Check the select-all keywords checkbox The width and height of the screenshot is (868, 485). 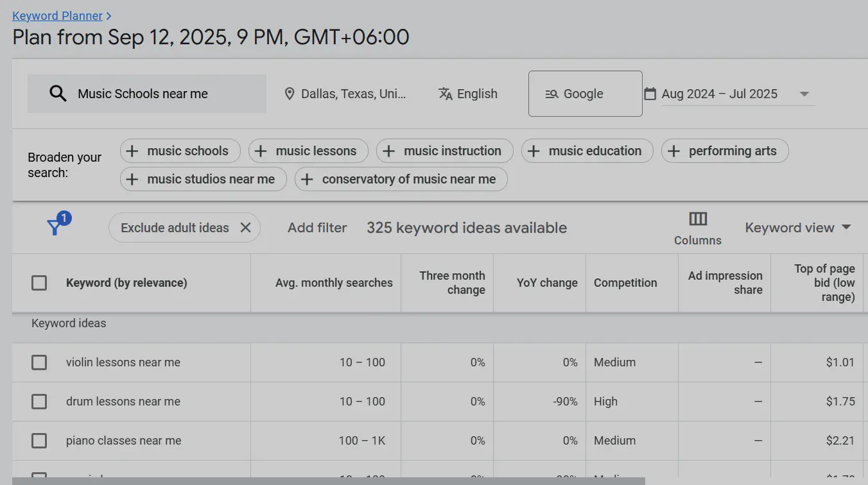pos(39,282)
